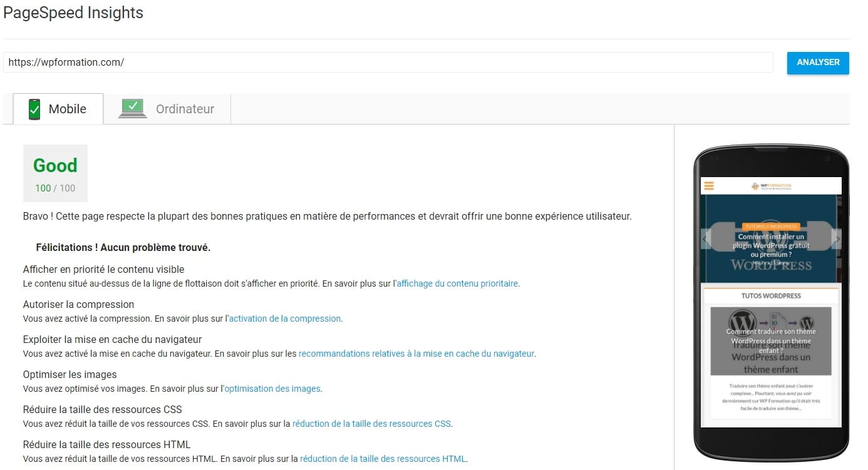
Task: Open réduction des ressources CSS link
Action: (x=371, y=424)
